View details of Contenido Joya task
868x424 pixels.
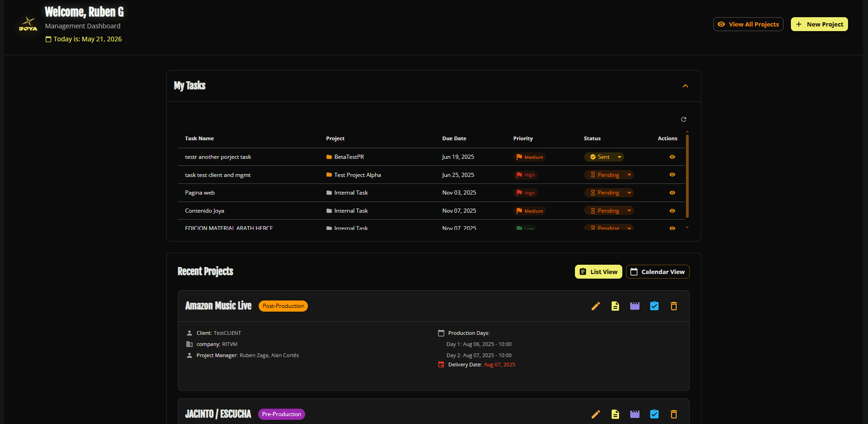point(672,211)
